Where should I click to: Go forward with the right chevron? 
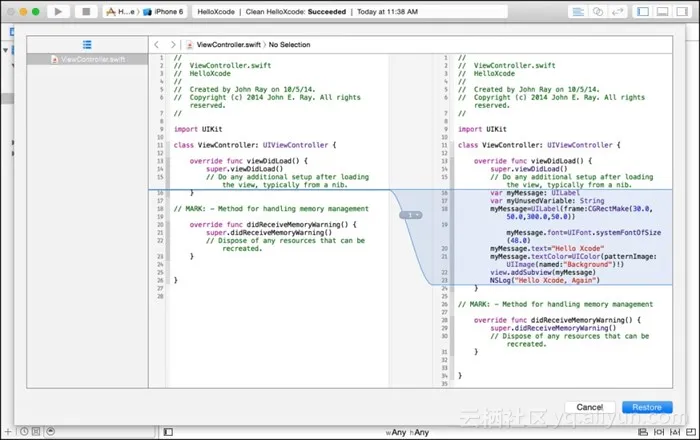(173, 45)
